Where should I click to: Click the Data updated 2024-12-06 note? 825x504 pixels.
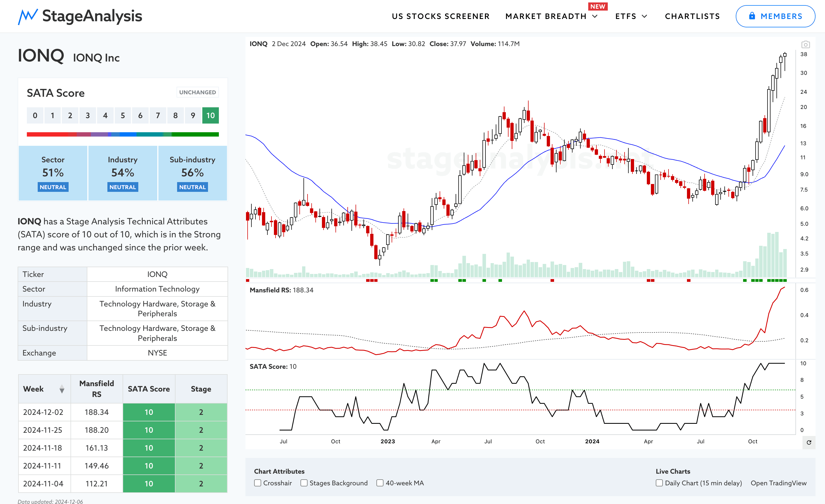coord(50,501)
